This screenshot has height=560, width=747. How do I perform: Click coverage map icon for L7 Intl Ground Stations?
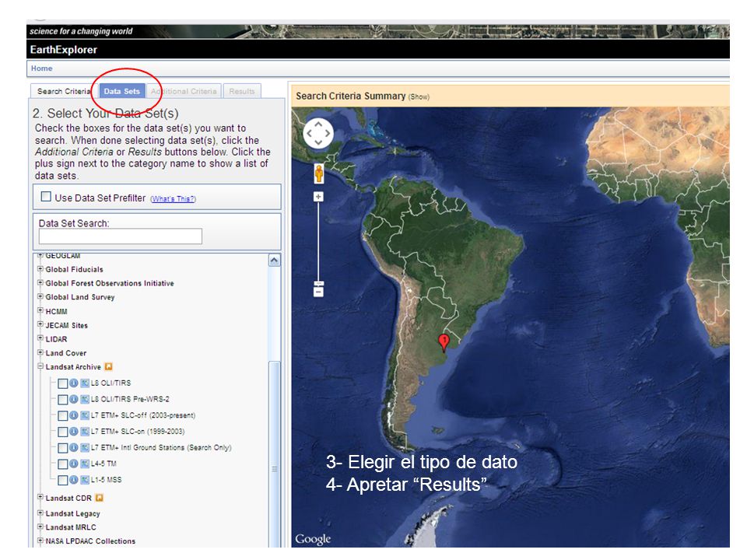[85, 448]
